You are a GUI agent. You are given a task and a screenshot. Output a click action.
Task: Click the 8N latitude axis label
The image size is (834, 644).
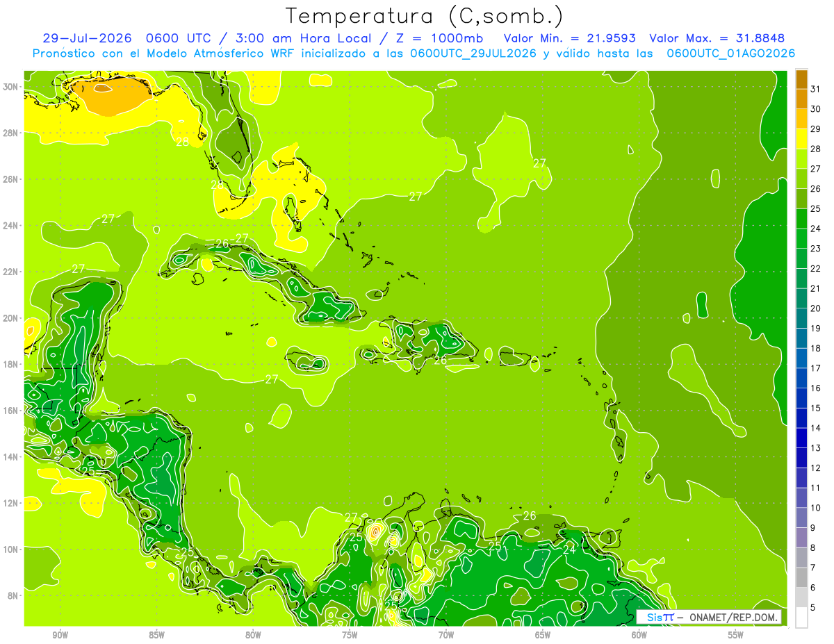pyautogui.click(x=14, y=595)
